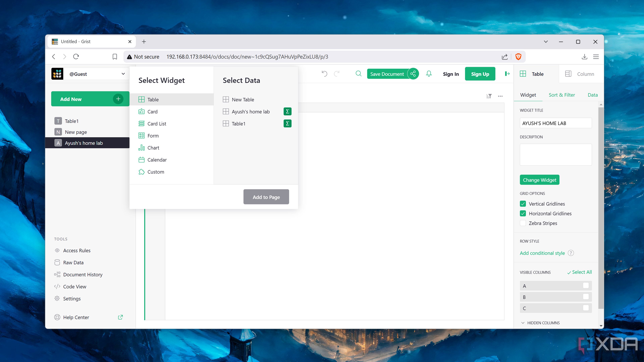Check column B checkbox

[x=586, y=297]
